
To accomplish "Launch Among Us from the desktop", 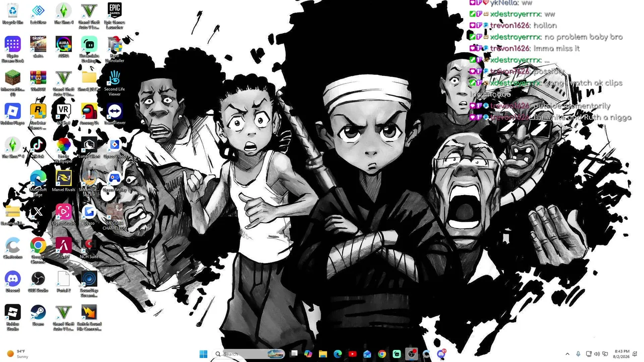I will 89,114.
